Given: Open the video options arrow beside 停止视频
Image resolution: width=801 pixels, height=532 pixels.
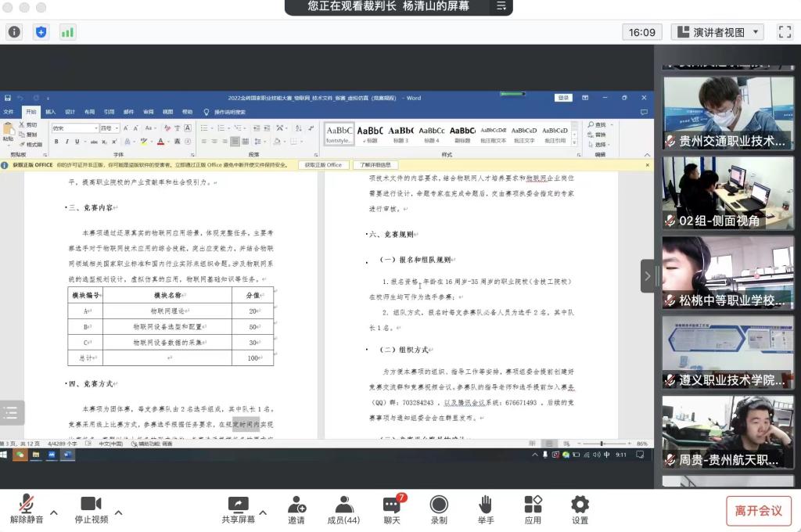Looking at the screenshot, I should tap(119, 512).
